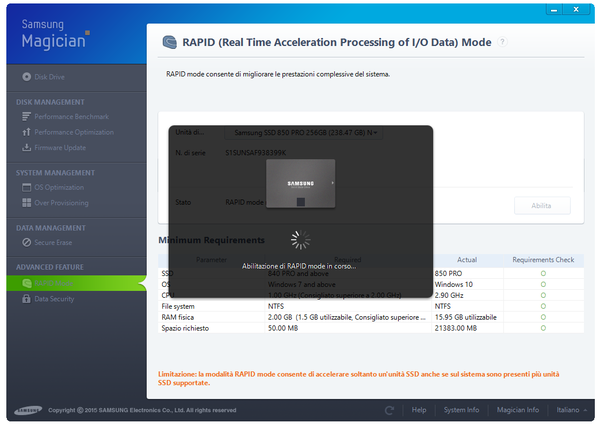Open Disk Drive section

tap(49, 77)
